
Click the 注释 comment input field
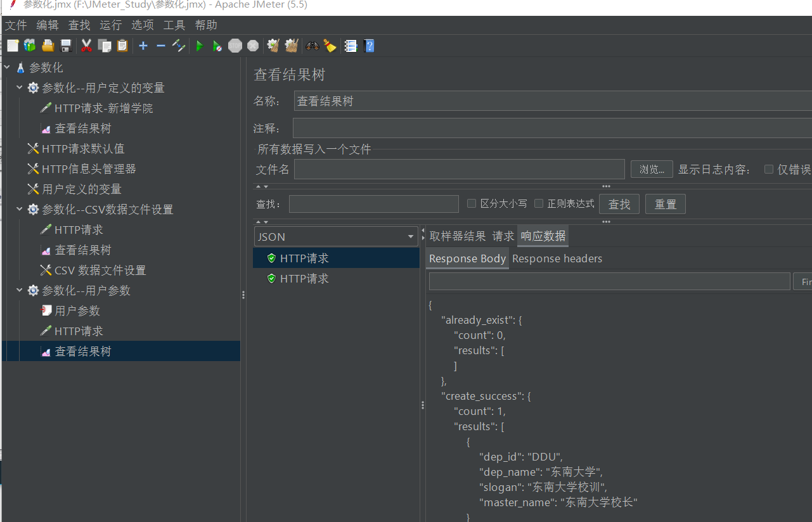(x=552, y=128)
